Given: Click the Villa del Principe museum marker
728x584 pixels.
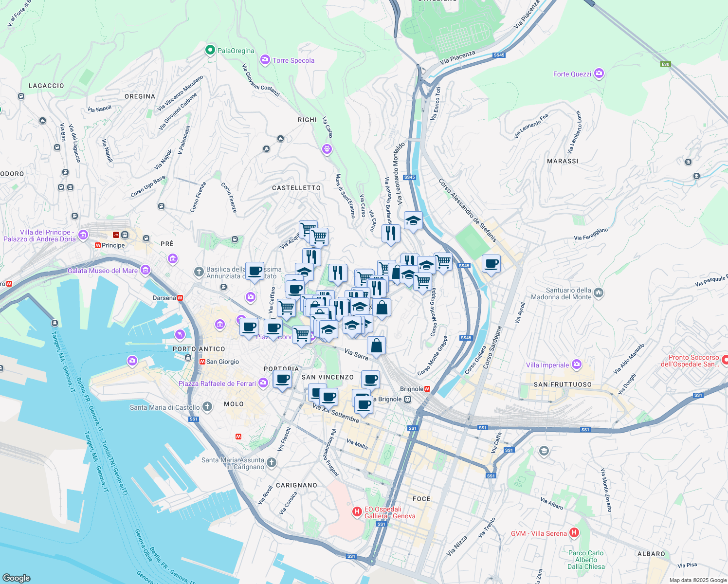Looking at the screenshot, I should [83, 236].
